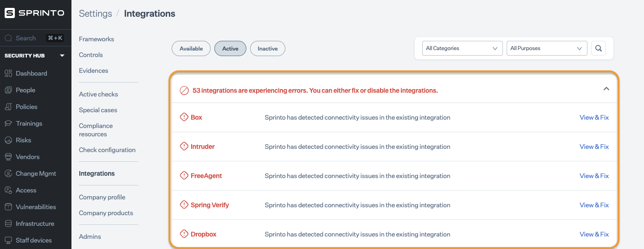Viewport: 644px width, 249px height.
Task: Open Admins settings page
Action: coord(90,236)
